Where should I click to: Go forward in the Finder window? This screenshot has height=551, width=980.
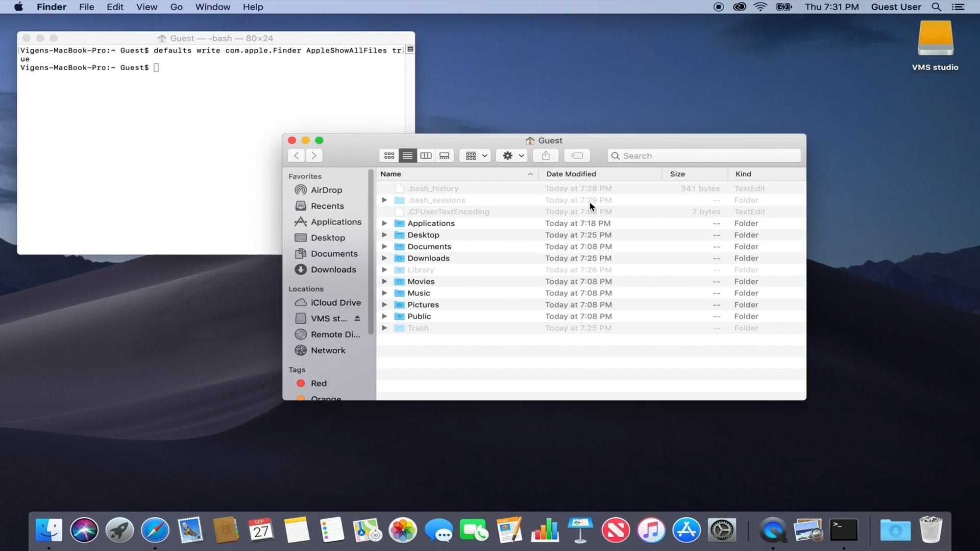pos(314,156)
